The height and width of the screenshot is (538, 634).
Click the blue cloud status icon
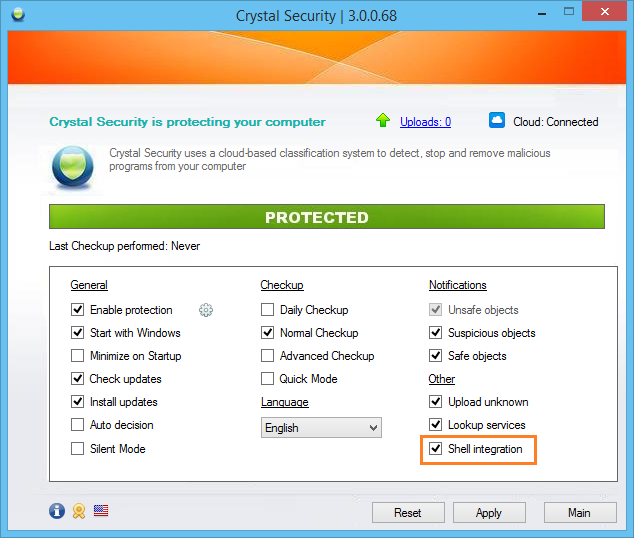coord(497,120)
